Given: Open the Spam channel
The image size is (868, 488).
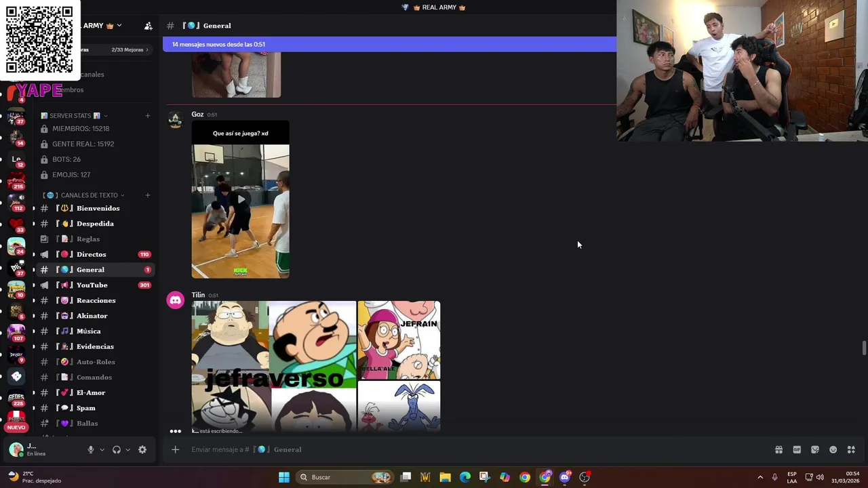Looking at the screenshot, I should (x=95, y=408).
